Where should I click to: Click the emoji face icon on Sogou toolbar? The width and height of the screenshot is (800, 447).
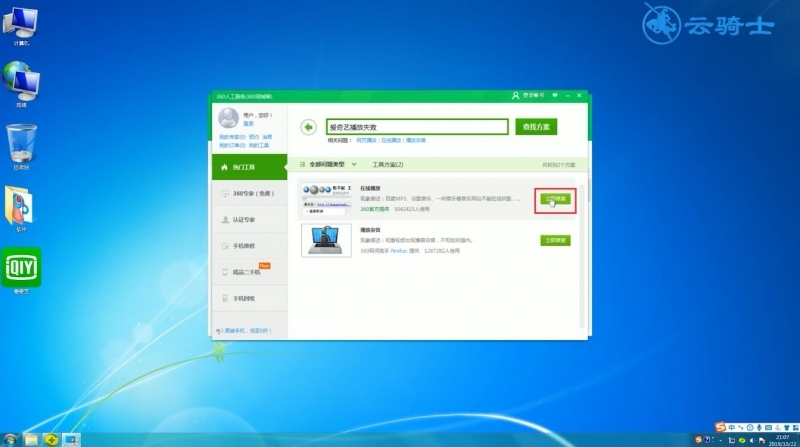tap(750, 428)
